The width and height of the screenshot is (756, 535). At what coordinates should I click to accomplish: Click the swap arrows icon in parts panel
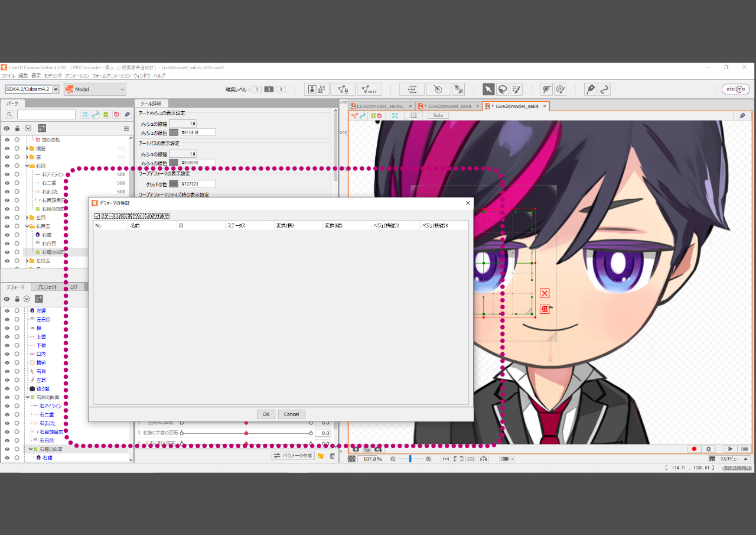(42, 128)
